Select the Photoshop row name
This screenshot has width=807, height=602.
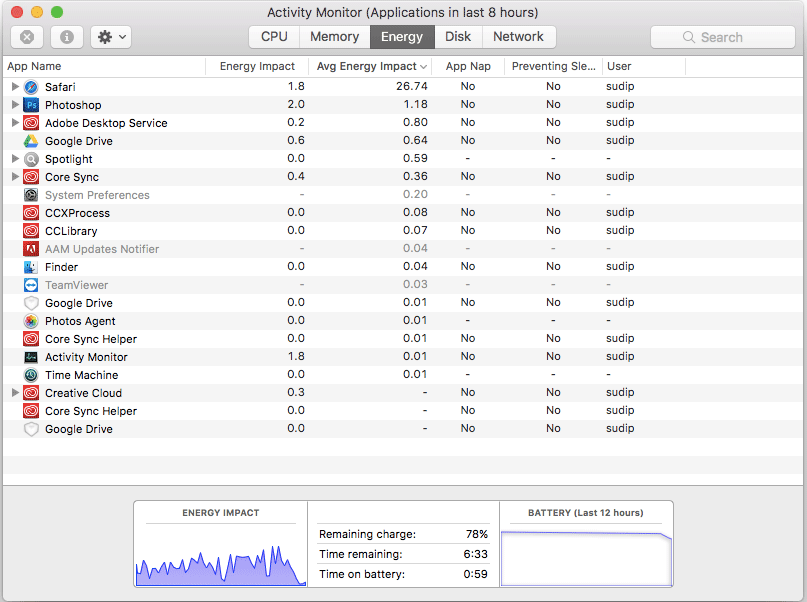(x=73, y=105)
